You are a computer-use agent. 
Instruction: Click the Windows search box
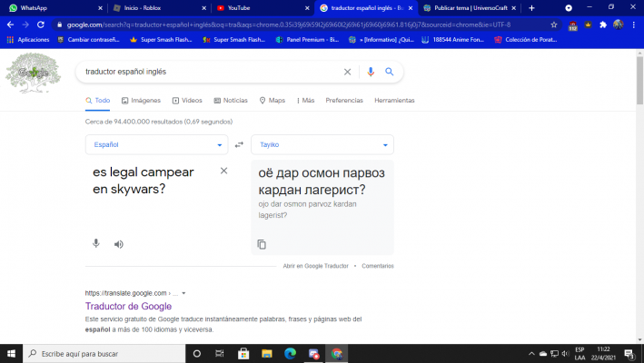coord(104,354)
